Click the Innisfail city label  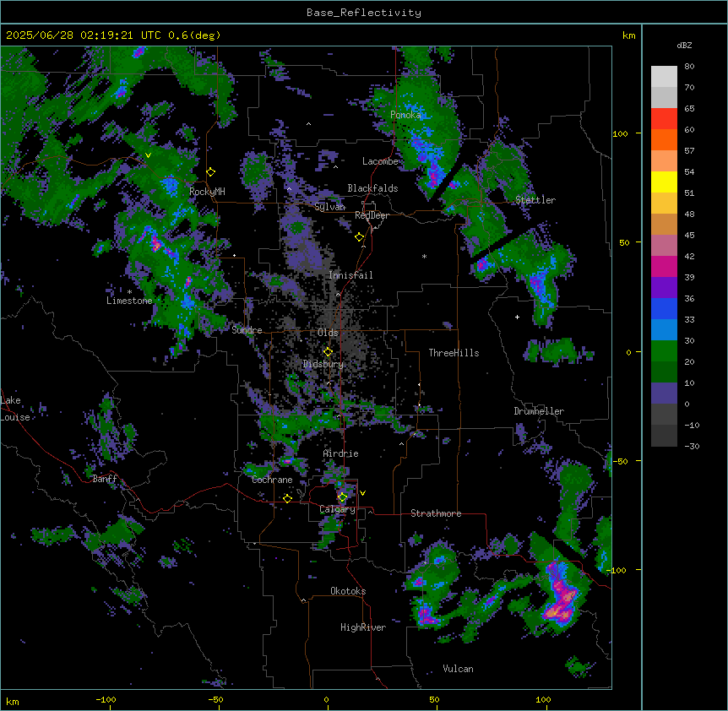(x=350, y=275)
